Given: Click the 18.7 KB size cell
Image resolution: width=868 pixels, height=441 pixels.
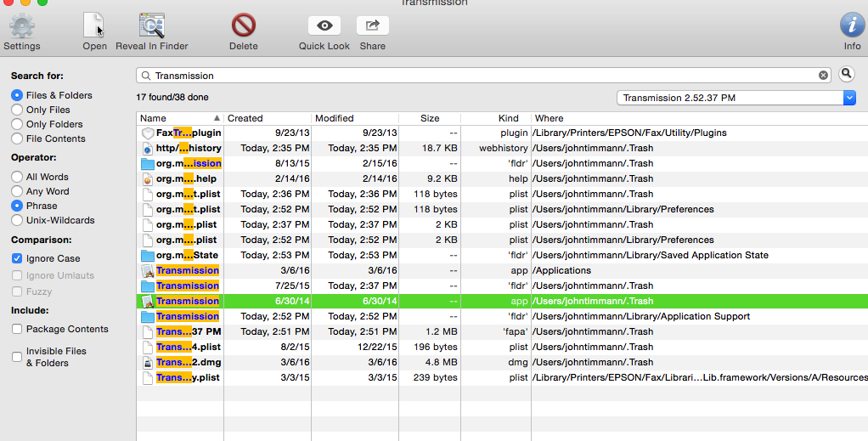Looking at the screenshot, I should [440, 149].
